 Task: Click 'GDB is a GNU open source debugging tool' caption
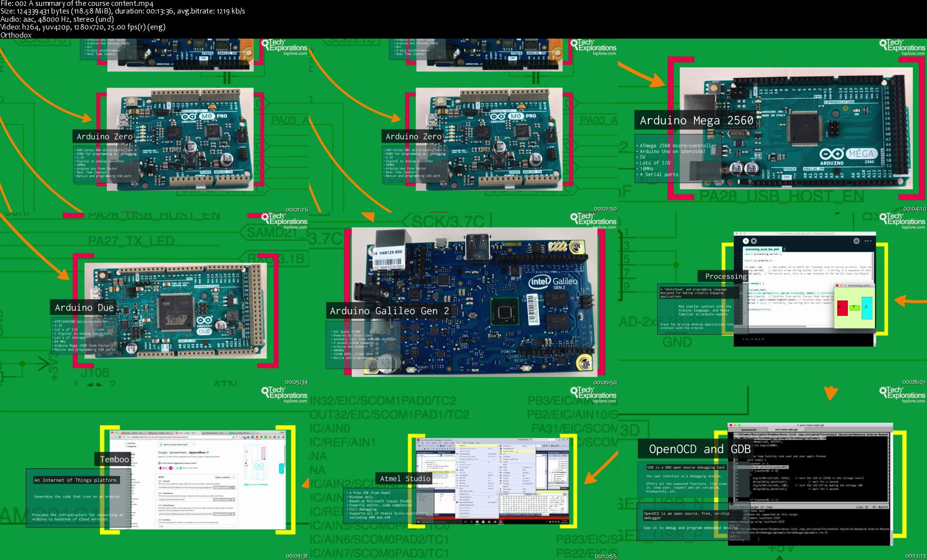[685, 467]
